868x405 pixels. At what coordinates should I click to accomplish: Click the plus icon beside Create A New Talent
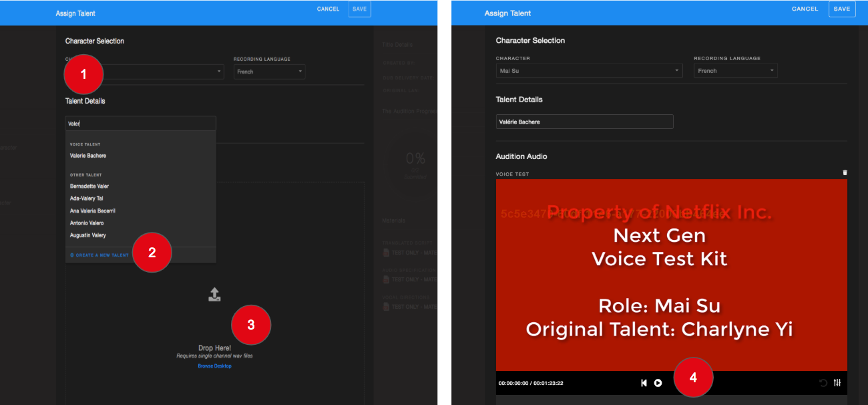(x=71, y=255)
